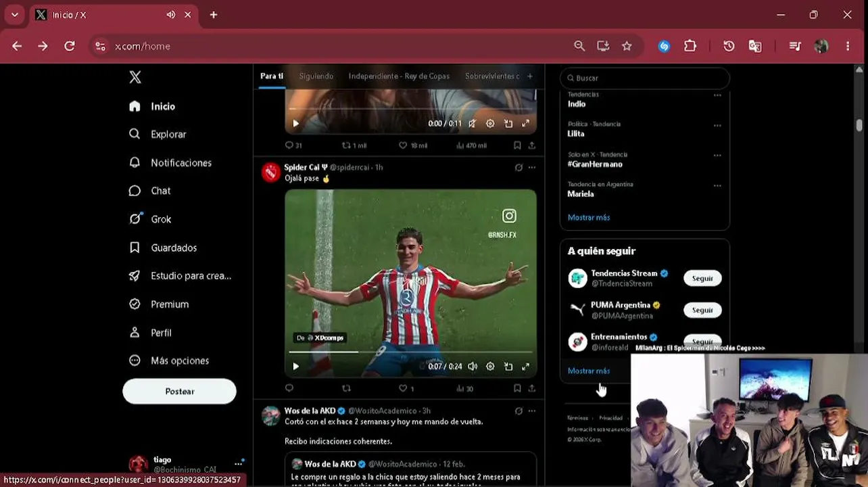Open the Mariela trend
The width and height of the screenshot is (868, 487).
tap(581, 194)
